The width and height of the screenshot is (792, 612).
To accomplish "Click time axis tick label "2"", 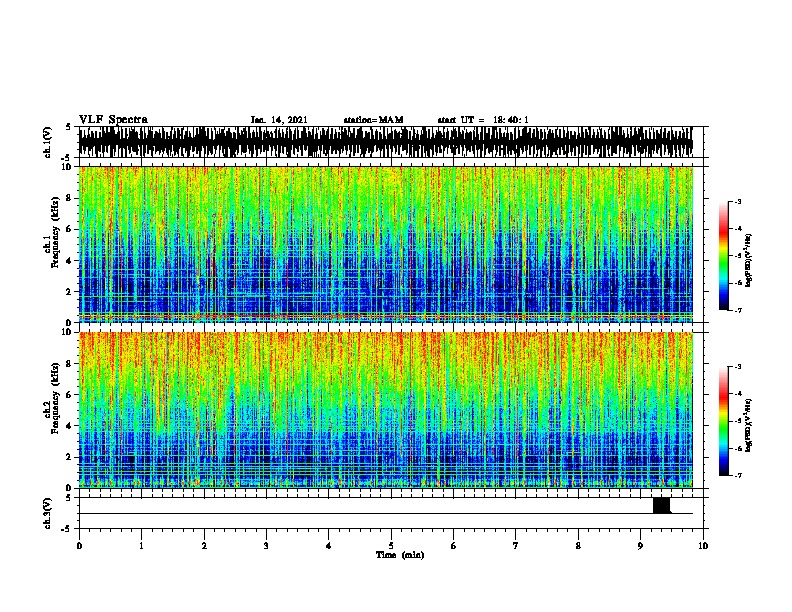I will coord(204,546).
